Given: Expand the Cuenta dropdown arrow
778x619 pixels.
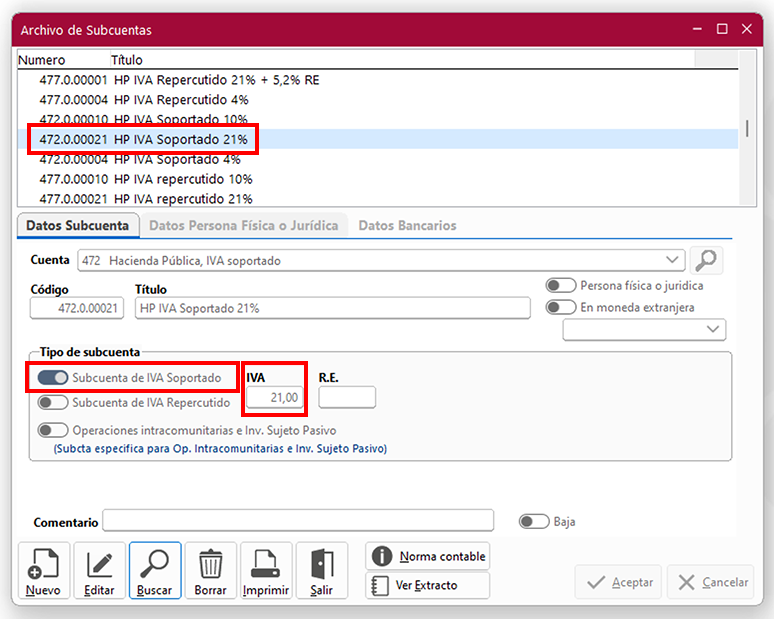Looking at the screenshot, I should coord(673,261).
